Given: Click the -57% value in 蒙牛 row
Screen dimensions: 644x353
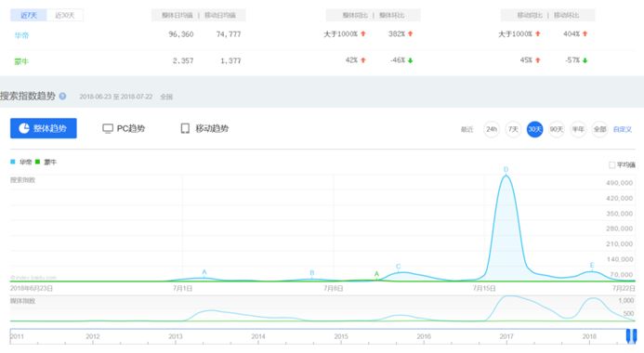Looking at the screenshot, I should point(572,60).
